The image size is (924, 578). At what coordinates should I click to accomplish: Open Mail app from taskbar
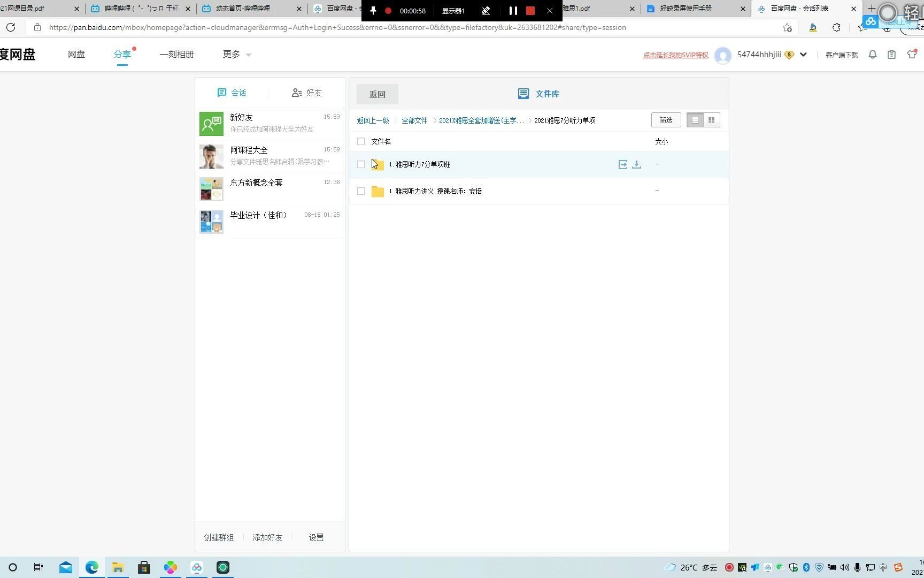coord(66,567)
